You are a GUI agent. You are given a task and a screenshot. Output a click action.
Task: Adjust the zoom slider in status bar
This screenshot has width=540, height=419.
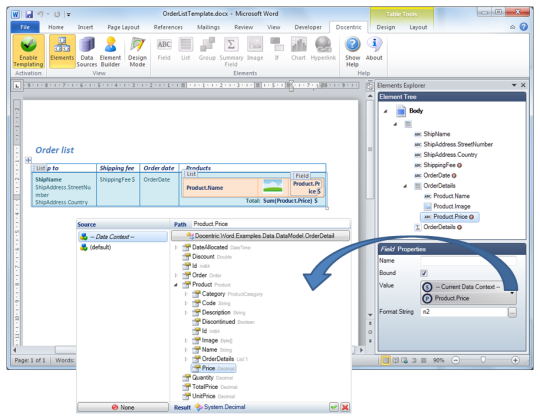click(x=483, y=360)
